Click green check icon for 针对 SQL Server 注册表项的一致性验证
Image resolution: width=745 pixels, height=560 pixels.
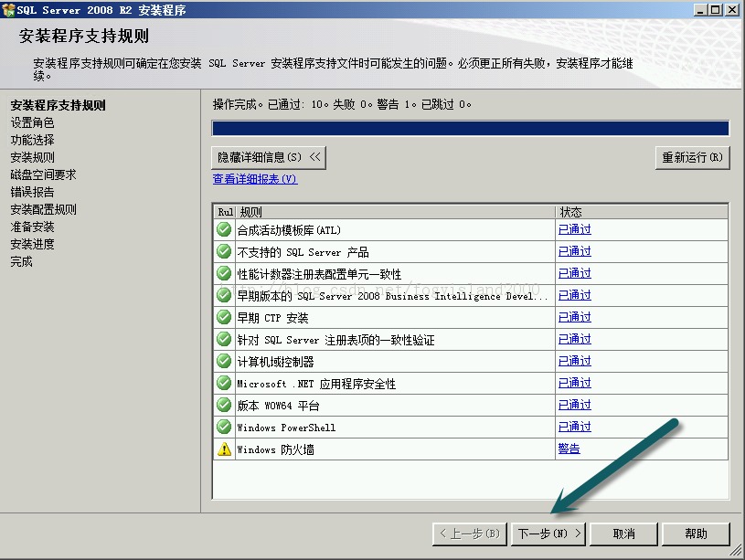[224, 340]
